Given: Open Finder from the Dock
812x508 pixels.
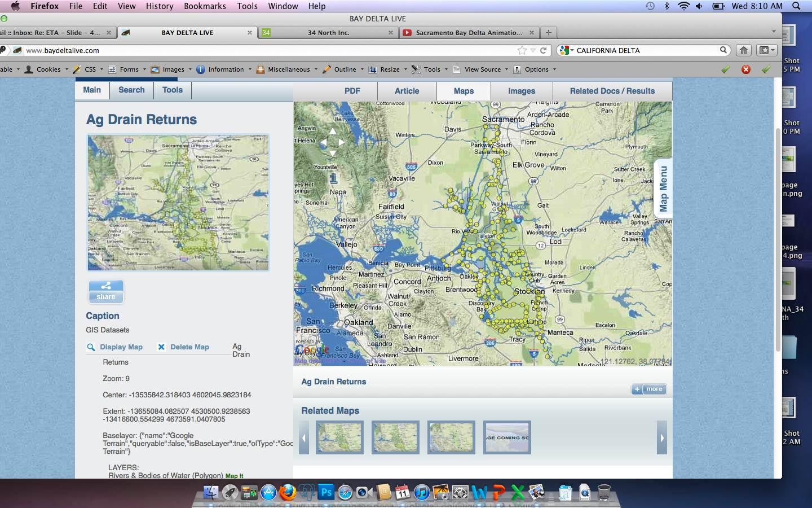Looking at the screenshot, I should pos(211,492).
